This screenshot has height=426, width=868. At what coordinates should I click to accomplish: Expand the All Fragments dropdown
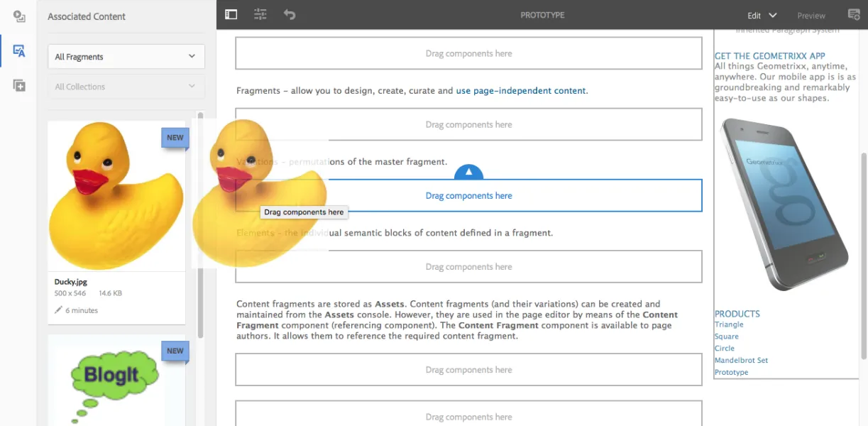pyautogui.click(x=126, y=57)
